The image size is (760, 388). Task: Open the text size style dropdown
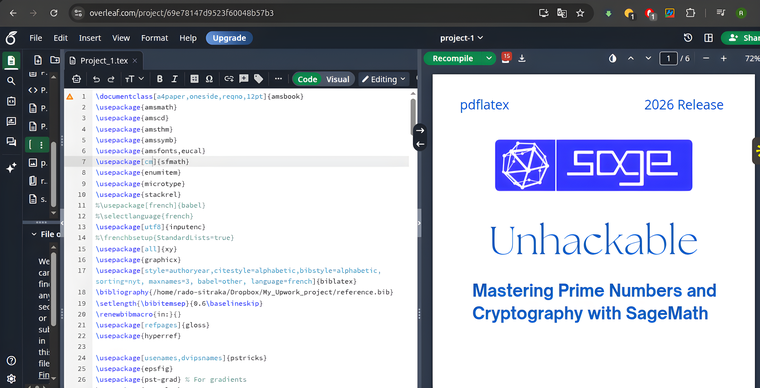tap(134, 79)
